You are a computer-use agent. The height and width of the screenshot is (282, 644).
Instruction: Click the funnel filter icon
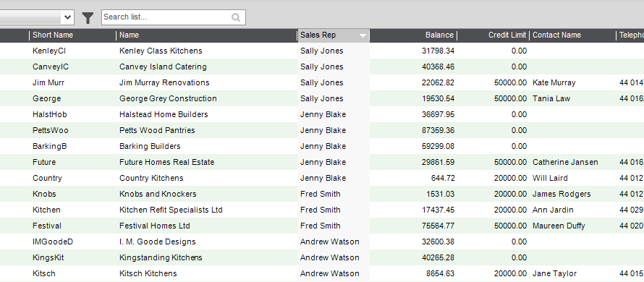(88, 17)
